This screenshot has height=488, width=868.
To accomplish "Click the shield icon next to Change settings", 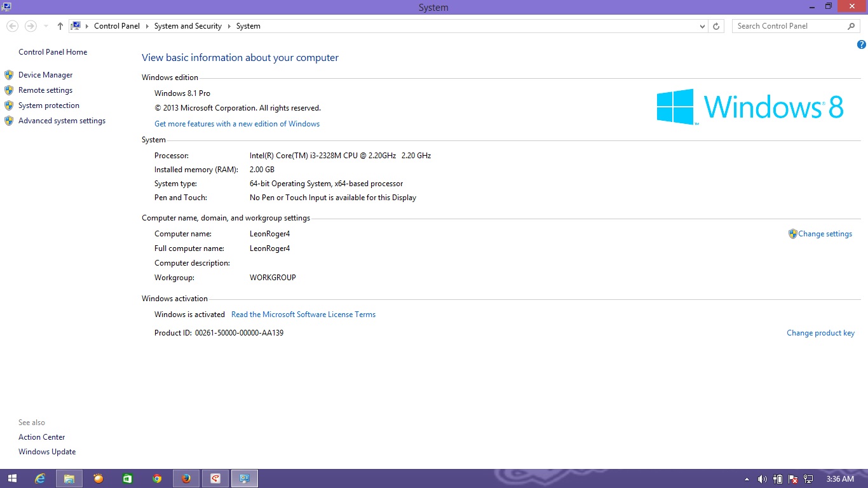I will tap(792, 234).
